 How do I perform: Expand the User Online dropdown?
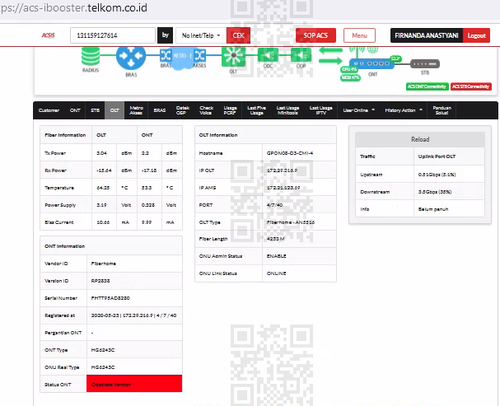pos(359,110)
